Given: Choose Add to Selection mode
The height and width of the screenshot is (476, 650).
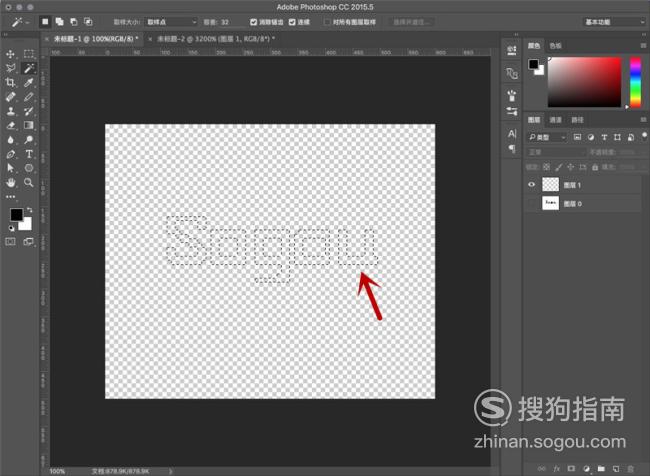Looking at the screenshot, I should point(60,22).
